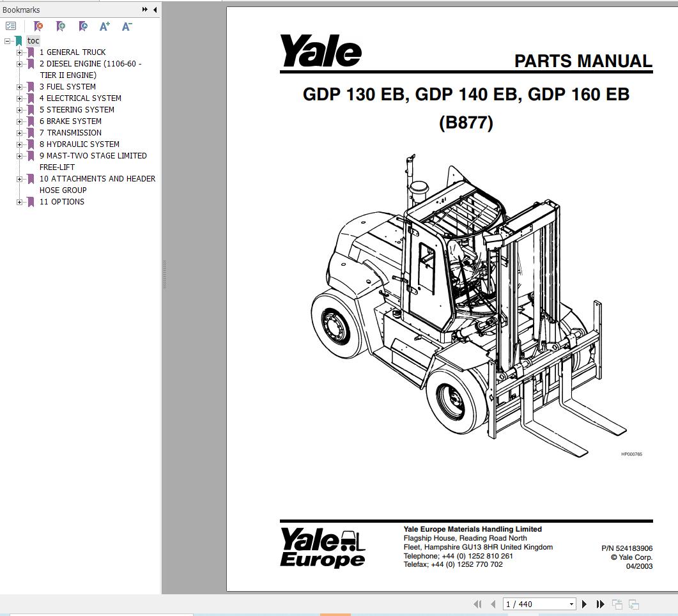Click the delete bookmark icon
The width and height of the screenshot is (678, 616).
click(38, 26)
